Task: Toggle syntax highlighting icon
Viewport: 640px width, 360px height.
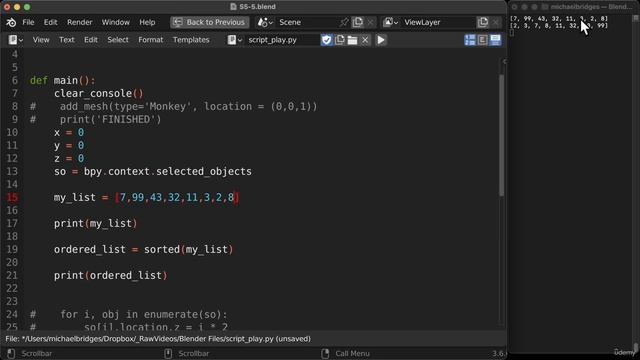Action: [495, 40]
